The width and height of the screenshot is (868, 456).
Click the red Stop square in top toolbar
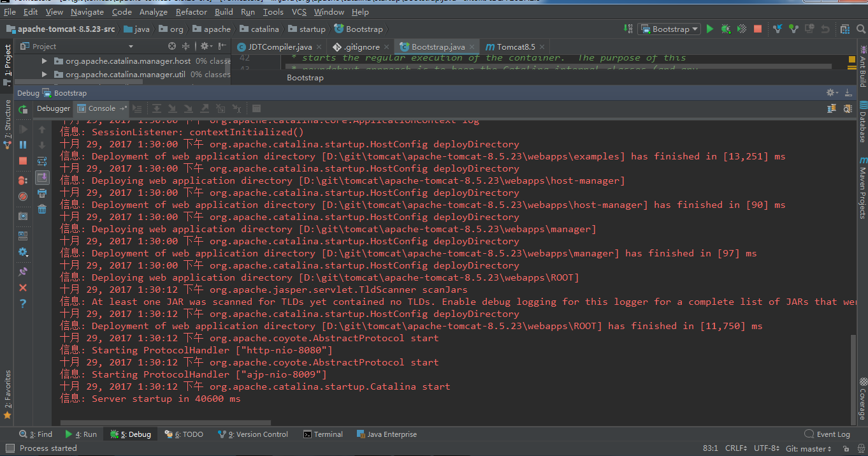[758, 29]
